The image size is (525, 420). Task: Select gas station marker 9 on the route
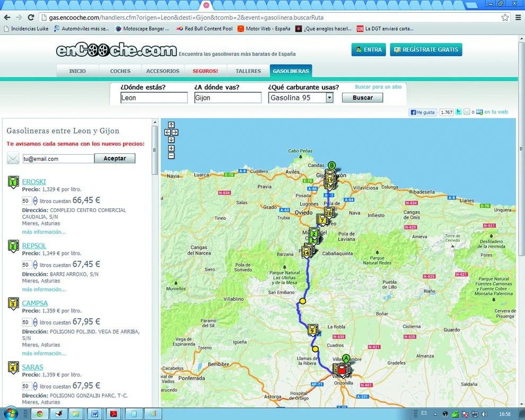point(312,329)
